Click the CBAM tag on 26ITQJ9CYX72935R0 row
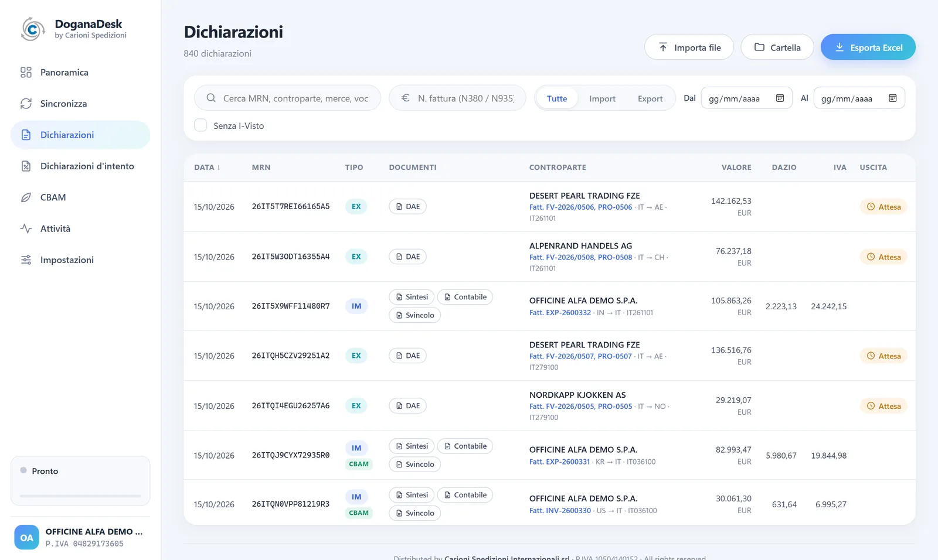This screenshot has width=938, height=560. 359,464
